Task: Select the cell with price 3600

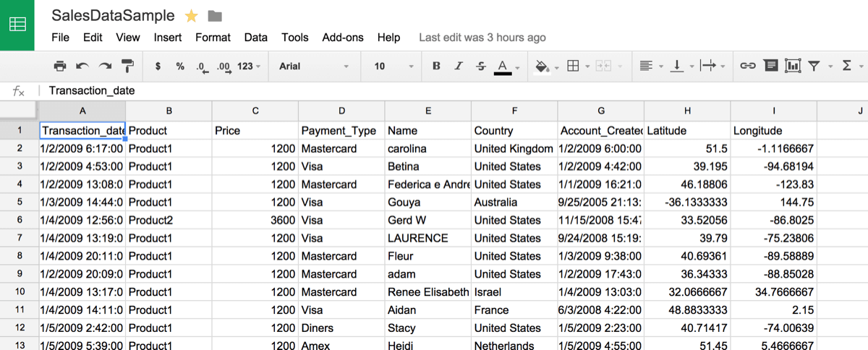Action: coord(255,221)
